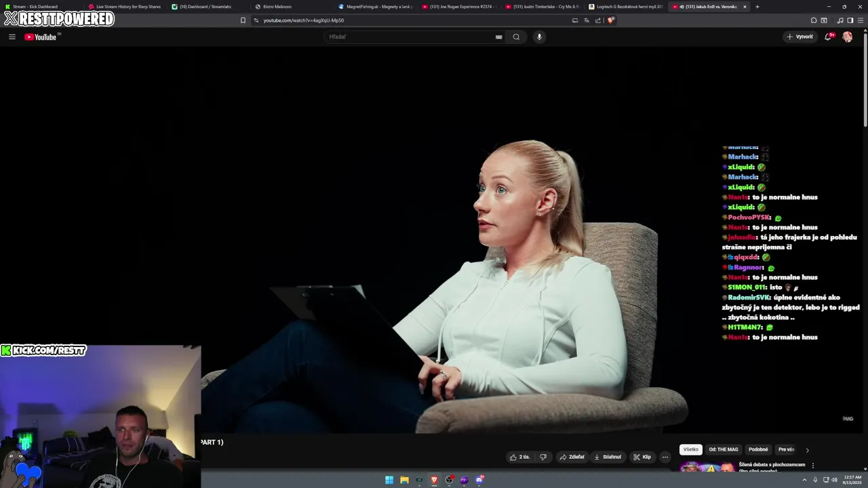
Task: Show hidden system tray icons
Action: coord(805,480)
